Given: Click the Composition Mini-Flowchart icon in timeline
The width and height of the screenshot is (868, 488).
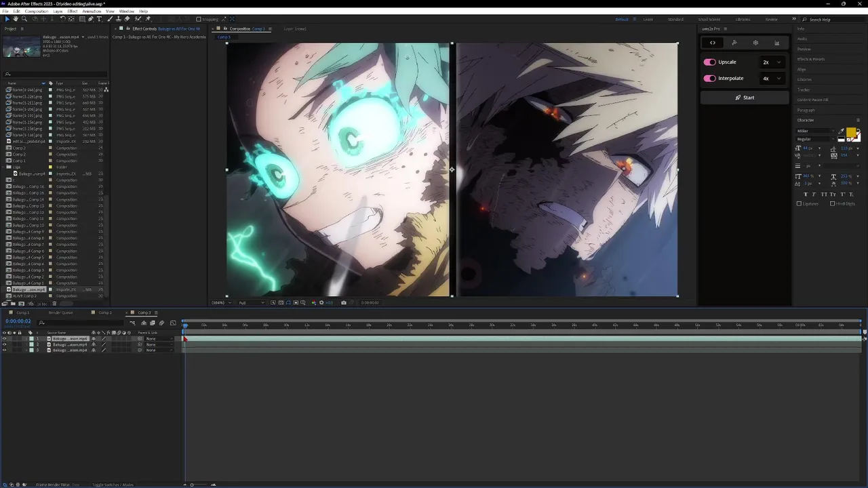Looking at the screenshot, I should click(132, 323).
